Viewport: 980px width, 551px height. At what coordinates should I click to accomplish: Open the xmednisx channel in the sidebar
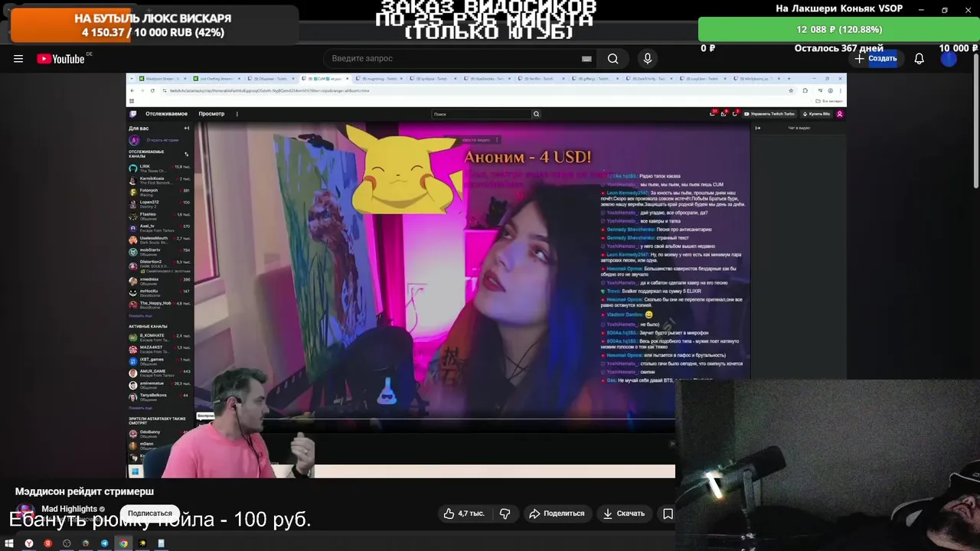coord(159,281)
